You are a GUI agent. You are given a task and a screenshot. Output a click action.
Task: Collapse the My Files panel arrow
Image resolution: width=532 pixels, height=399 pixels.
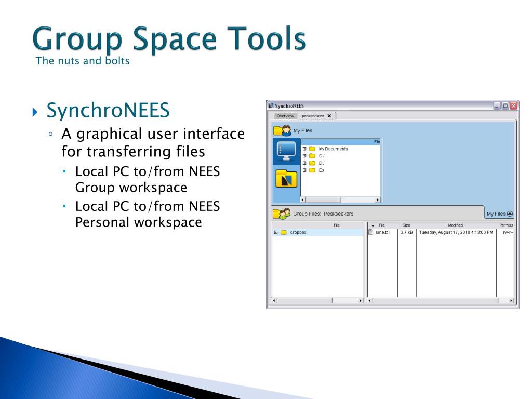[510, 214]
